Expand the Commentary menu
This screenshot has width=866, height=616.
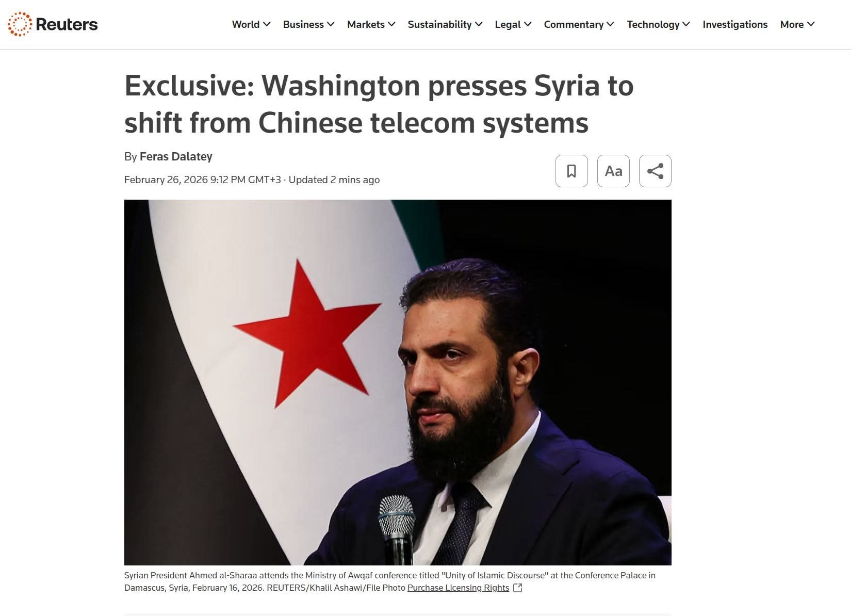point(579,24)
